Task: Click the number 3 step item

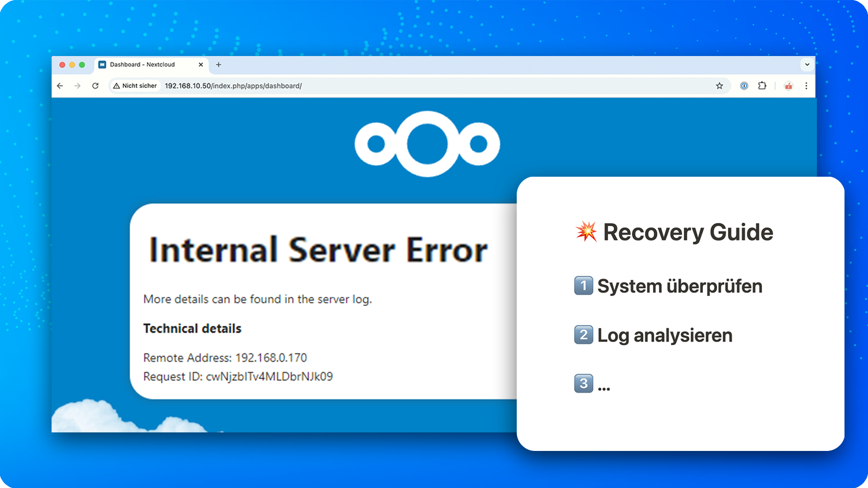Action: pos(592,384)
